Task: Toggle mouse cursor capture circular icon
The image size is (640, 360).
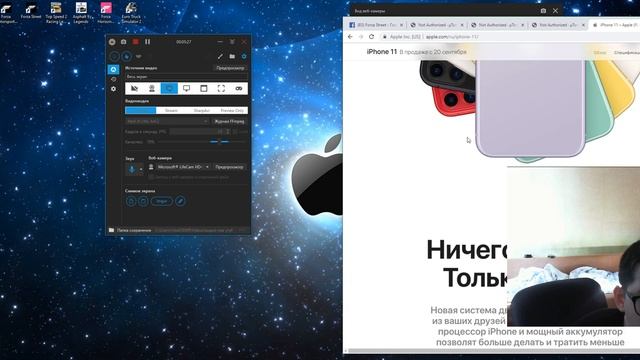Action: (127, 56)
